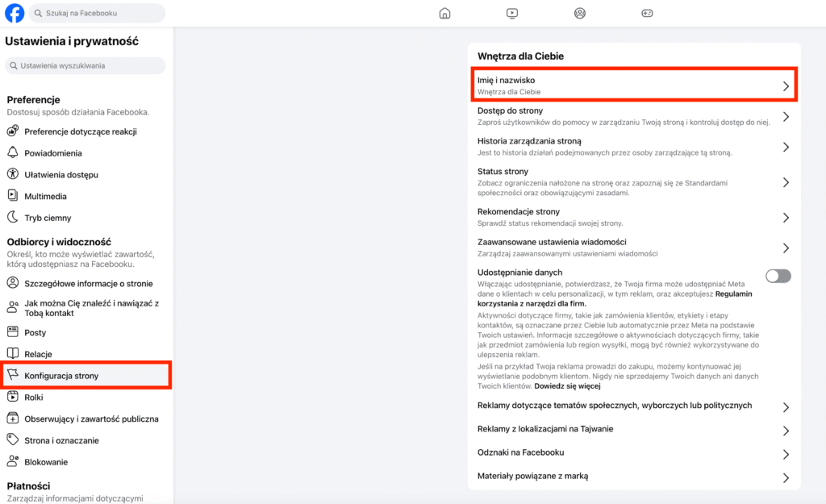Viewport: 826px width, 504px height.
Task: Open Ułatwienia dostępu label
Action: click(x=61, y=174)
